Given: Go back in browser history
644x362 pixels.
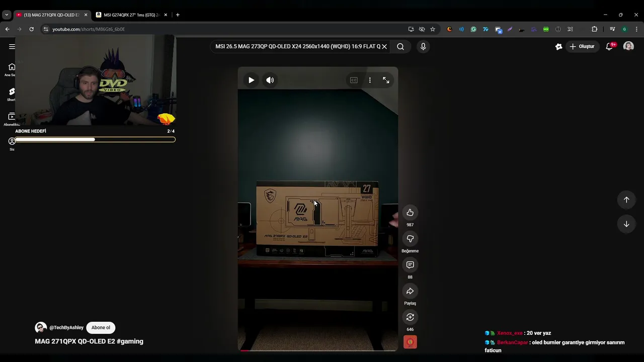Looking at the screenshot, I should point(7,29).
